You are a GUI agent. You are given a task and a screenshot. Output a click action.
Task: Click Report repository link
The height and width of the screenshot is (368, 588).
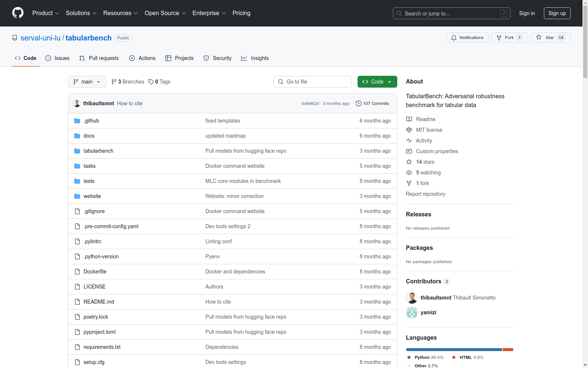pyautogui.click(x=426, y=194)
